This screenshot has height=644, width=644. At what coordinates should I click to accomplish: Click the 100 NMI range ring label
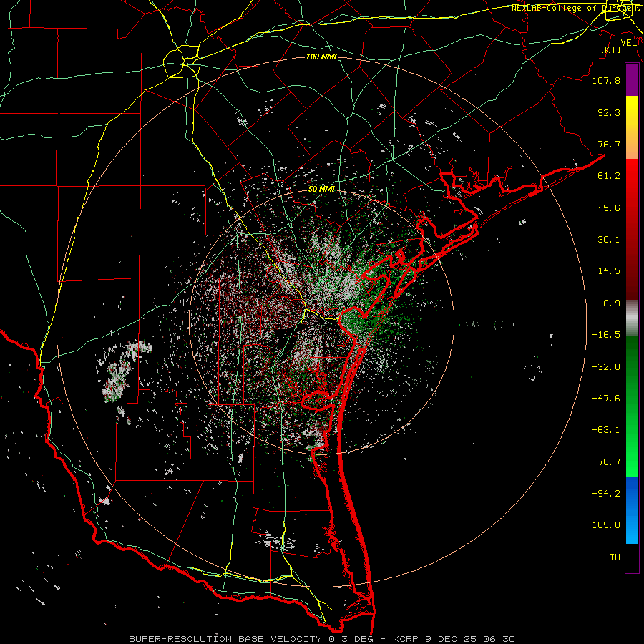click(x=321, y=57)
